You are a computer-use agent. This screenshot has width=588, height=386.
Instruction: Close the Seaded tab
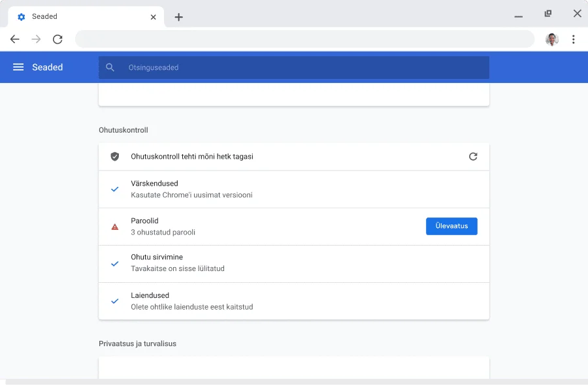coord(154,17)
